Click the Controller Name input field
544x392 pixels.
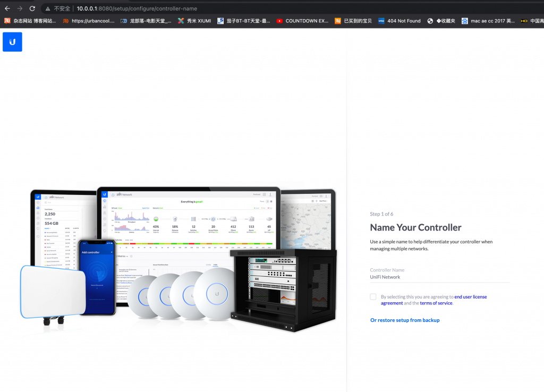point(439,277)
